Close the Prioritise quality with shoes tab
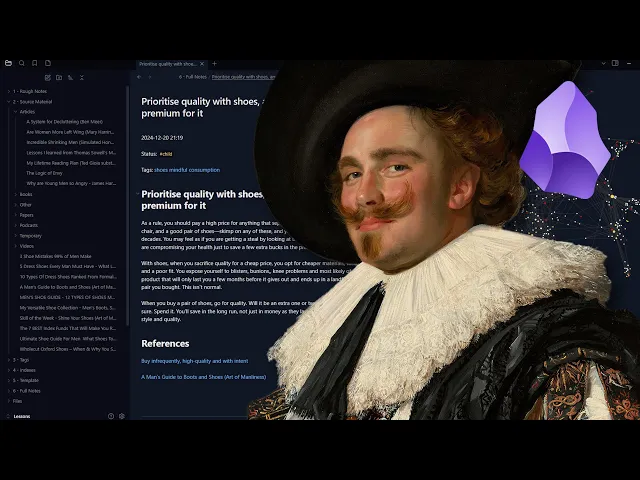640x480 pixels. (202, 64)
